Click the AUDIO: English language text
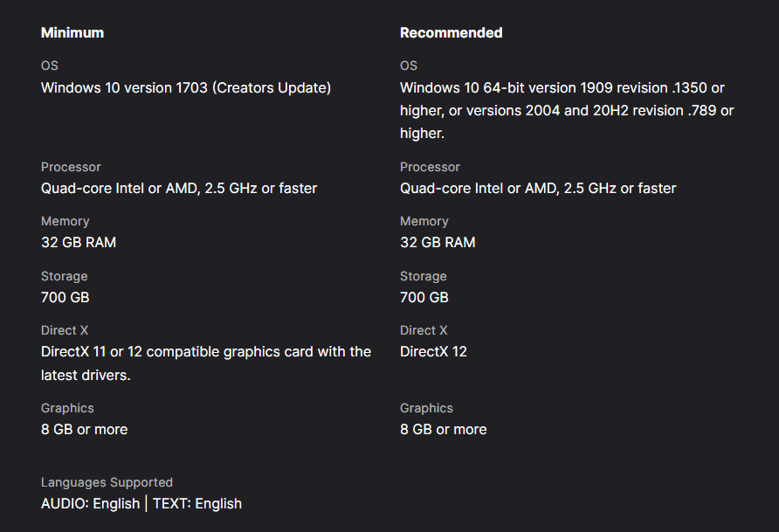Screen dimensions: 779x532 90,503
